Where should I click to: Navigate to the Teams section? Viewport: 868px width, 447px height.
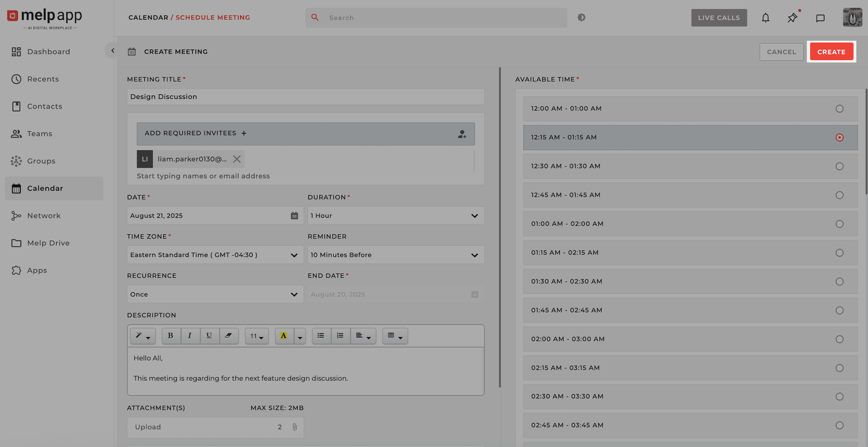[x=40, y=133]
